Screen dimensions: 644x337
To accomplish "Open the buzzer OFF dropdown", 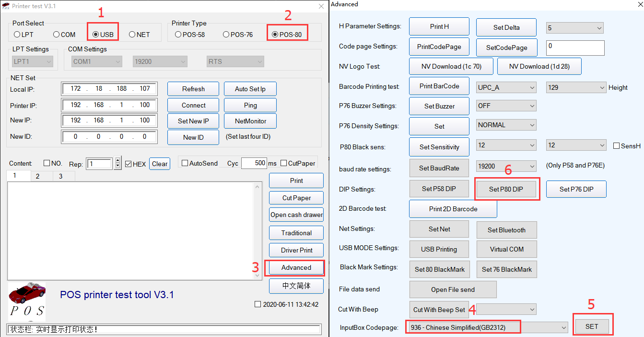I will [506, 106].
